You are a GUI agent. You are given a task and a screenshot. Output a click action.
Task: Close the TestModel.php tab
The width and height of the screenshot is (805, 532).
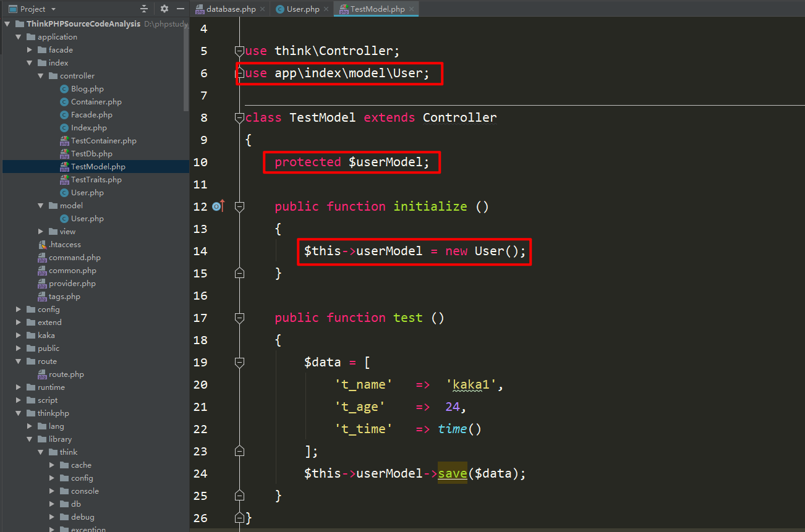pyautogui.click(x=412, y=9)
